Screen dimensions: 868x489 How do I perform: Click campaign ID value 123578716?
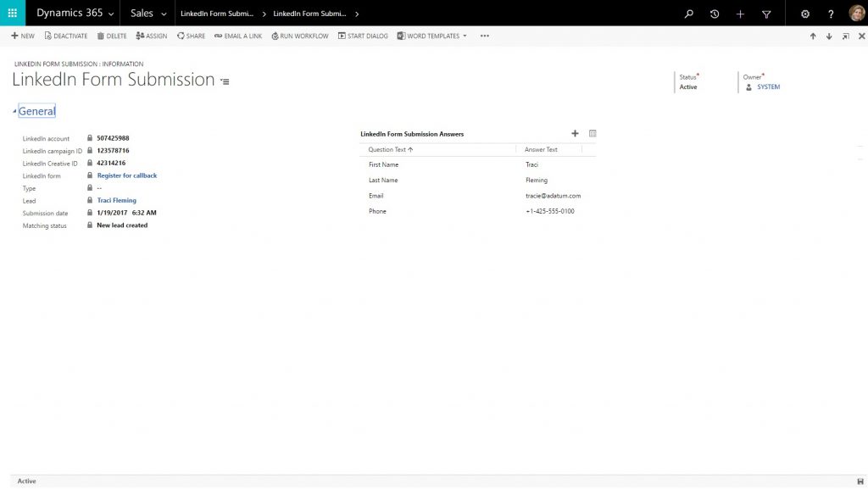pos(113,151)
